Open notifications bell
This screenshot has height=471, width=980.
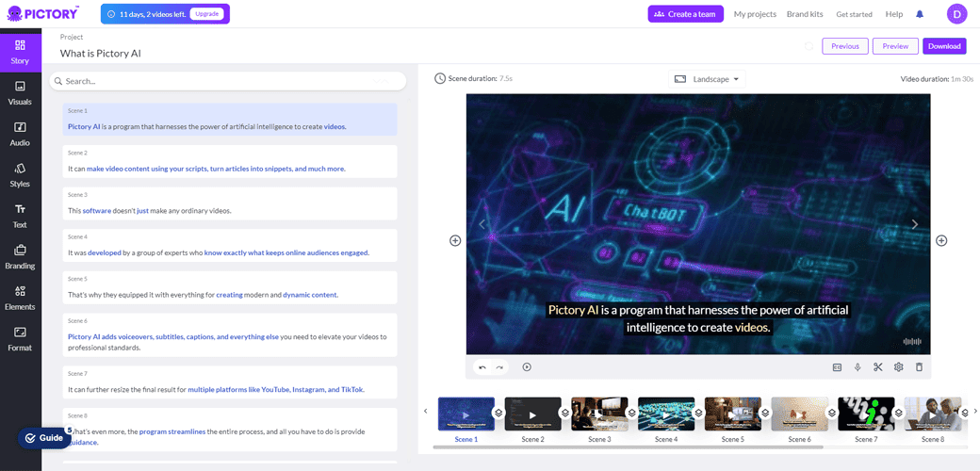click(x=920, y=14)
